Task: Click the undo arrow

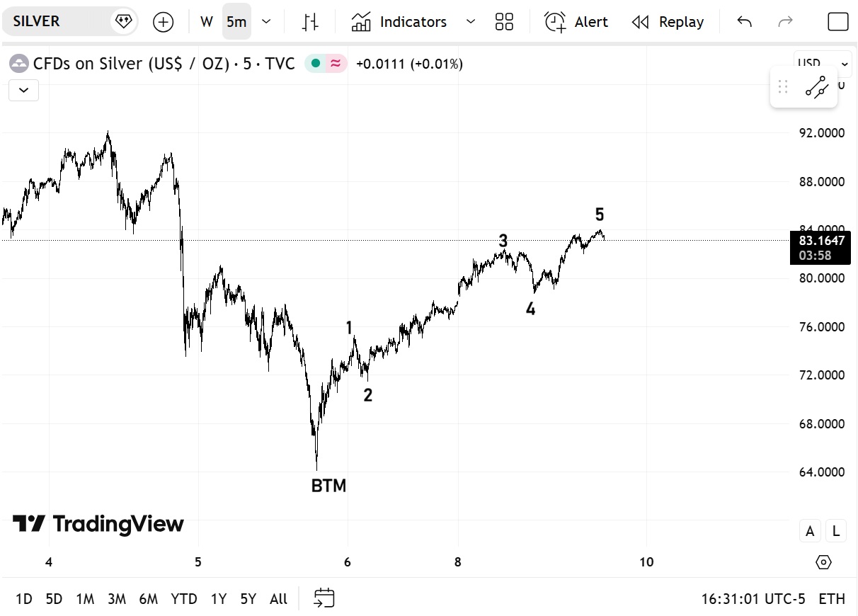Action: pos(744,22)
